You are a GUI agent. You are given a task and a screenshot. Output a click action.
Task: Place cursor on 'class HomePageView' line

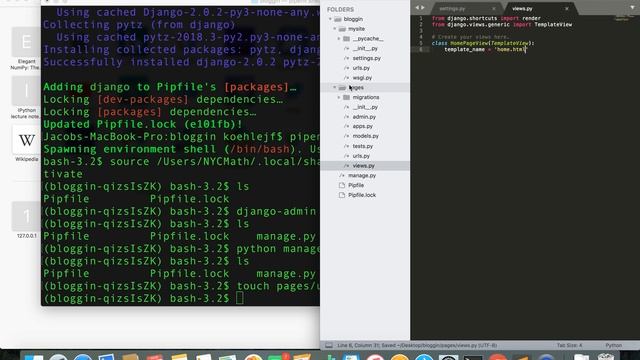point(483,43)
